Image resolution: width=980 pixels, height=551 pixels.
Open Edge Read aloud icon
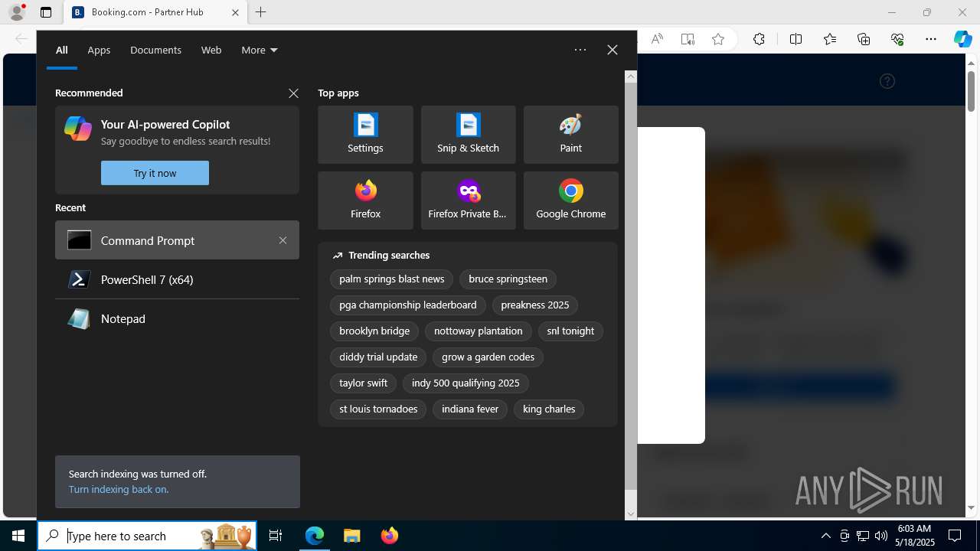(657, 39)
